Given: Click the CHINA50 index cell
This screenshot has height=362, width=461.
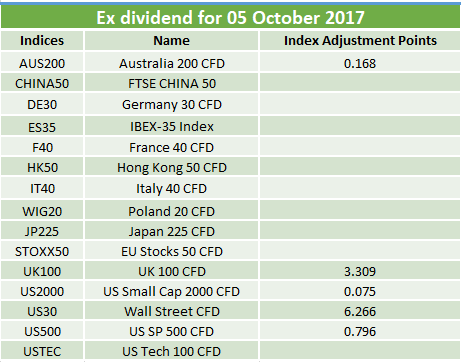Looking at the screenshot, I should pos(42,83).
